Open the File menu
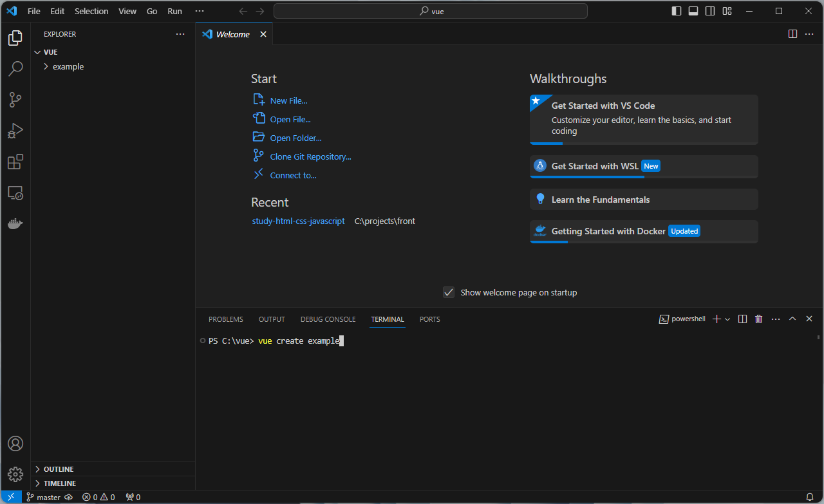824x504 pixels. (34, 11)
